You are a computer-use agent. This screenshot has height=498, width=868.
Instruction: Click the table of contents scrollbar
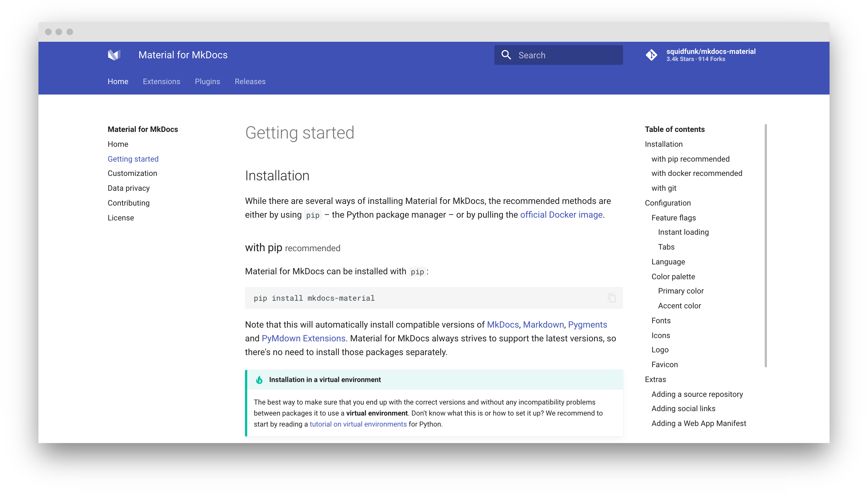click(766, 246)
